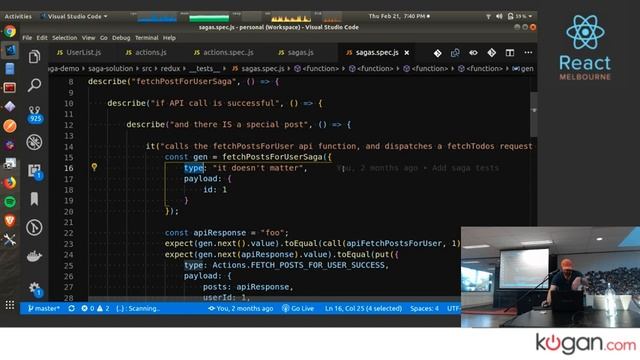Image resolution: width=640 pixels, height=360 pixels.
Task: Switch to the actions.js tab
Action: [146, 53]
